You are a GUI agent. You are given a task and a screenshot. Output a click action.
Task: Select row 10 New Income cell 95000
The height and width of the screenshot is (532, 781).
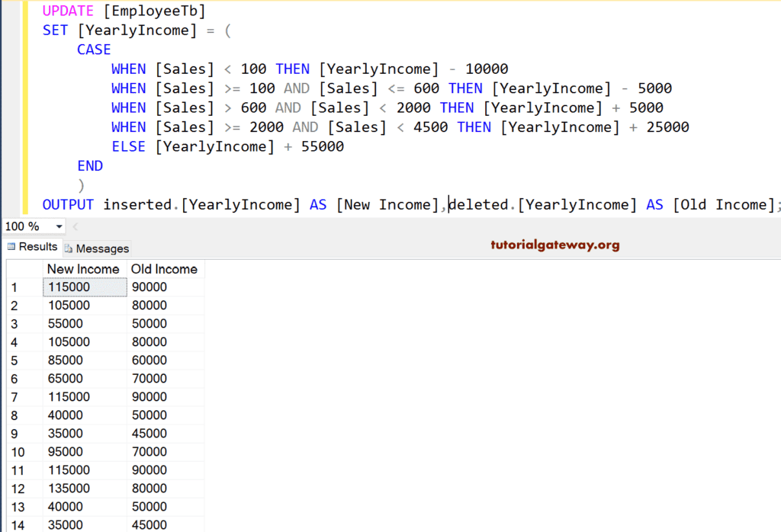click(85, 452)
